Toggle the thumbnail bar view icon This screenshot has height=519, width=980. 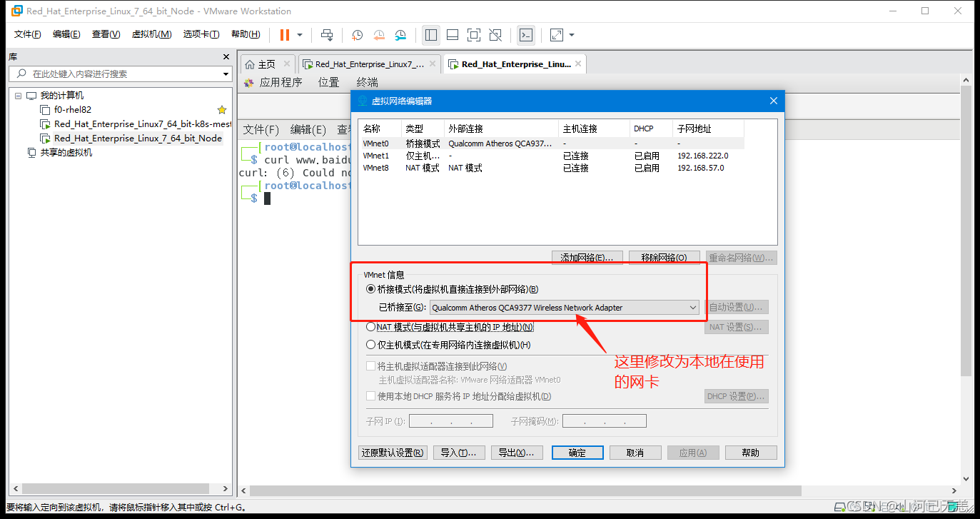[x=453, y=34]
